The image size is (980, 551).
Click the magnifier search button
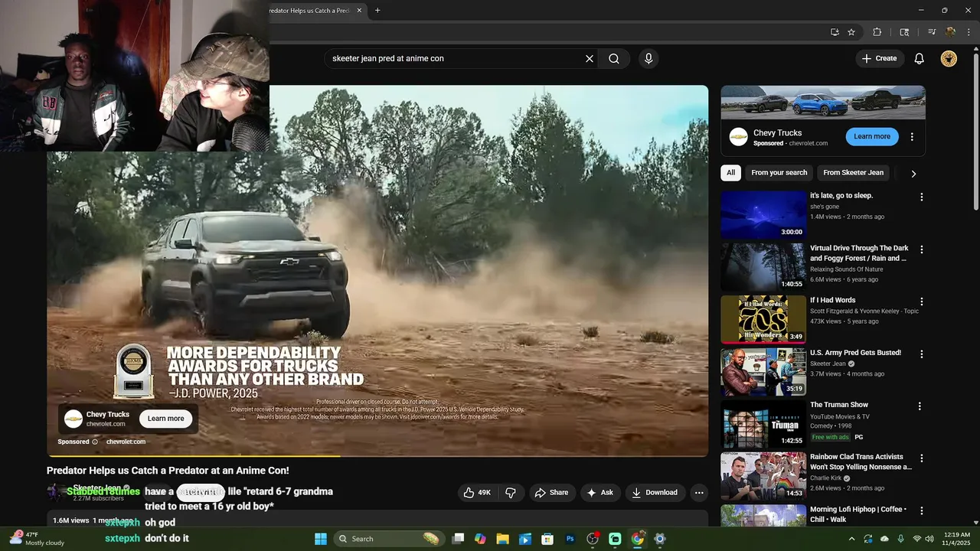[x=614, y=59]
